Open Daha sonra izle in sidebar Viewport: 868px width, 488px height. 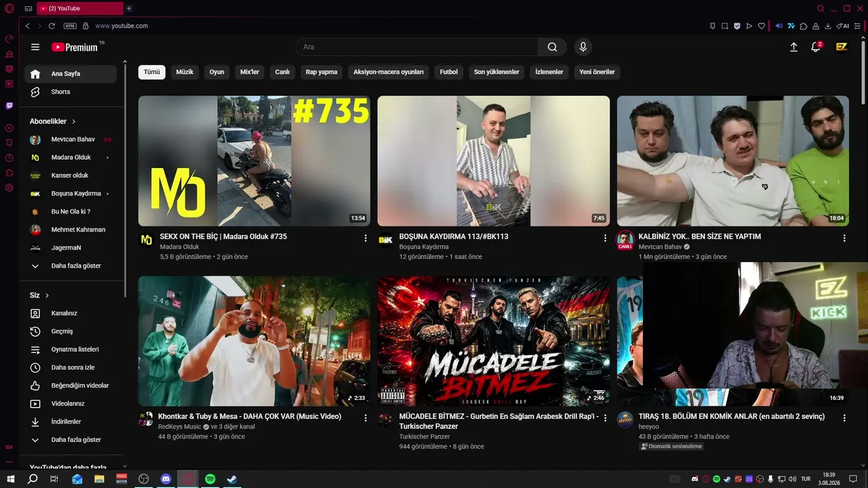point(71,367)
